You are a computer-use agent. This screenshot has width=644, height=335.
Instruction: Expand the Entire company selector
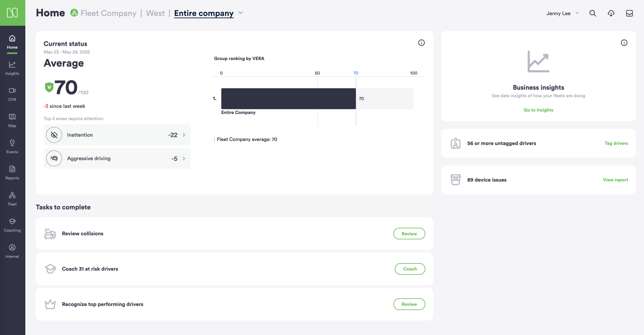click(209, 13)
